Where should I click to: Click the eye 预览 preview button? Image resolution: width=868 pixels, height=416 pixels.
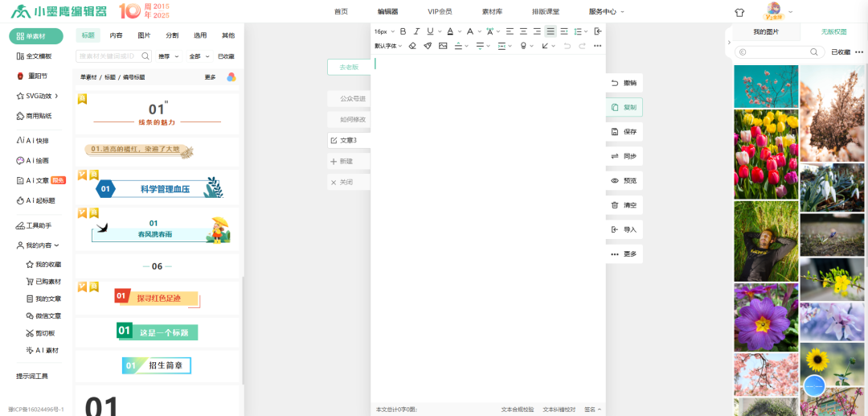[x=624, y=181]
